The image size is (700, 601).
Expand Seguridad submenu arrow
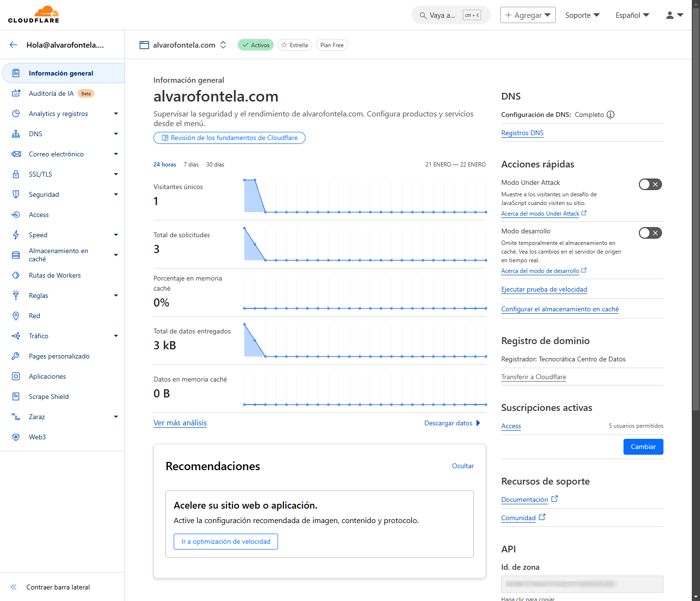click(116, 194)
